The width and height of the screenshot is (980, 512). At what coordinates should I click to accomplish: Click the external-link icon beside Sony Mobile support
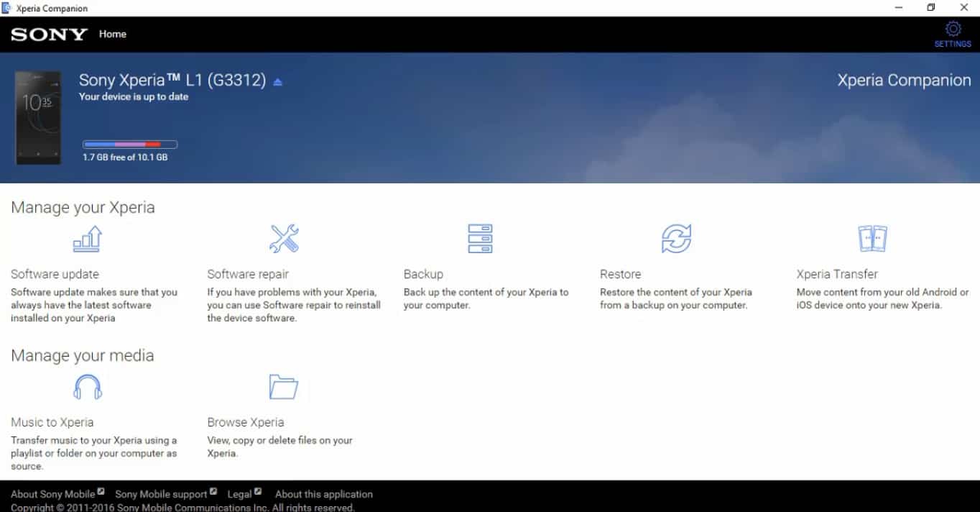pos(213,492)
